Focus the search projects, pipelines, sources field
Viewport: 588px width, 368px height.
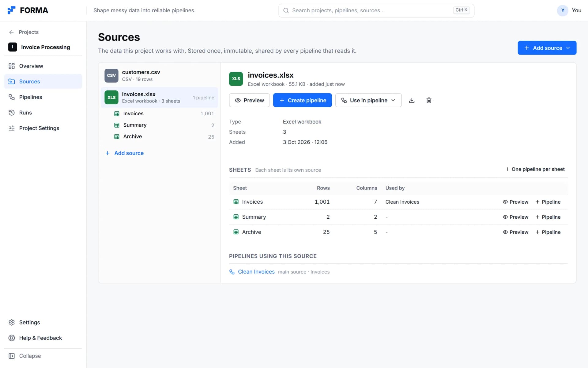[x=376, y=10]
